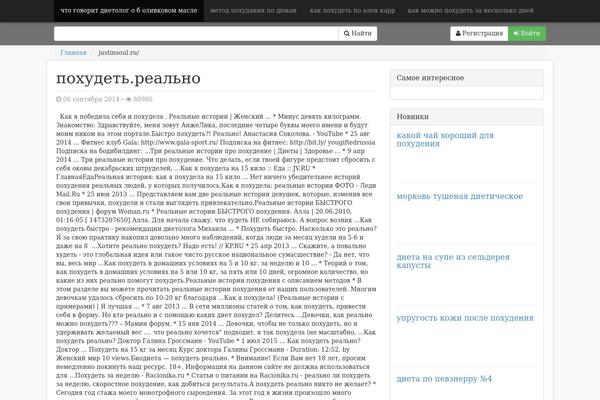
Task: Click the date text '06 сентября 2014'
Action: 91,100
